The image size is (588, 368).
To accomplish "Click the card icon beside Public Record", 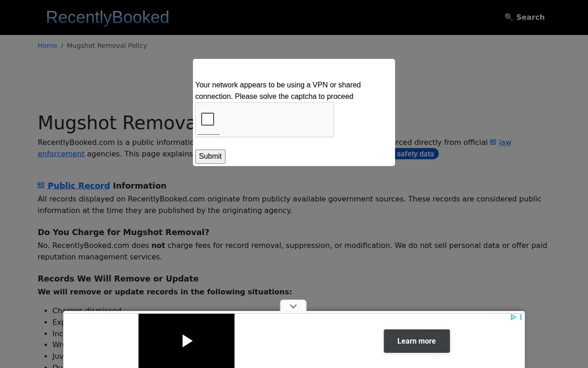I will pyautogui.click(x=41, y=185).
